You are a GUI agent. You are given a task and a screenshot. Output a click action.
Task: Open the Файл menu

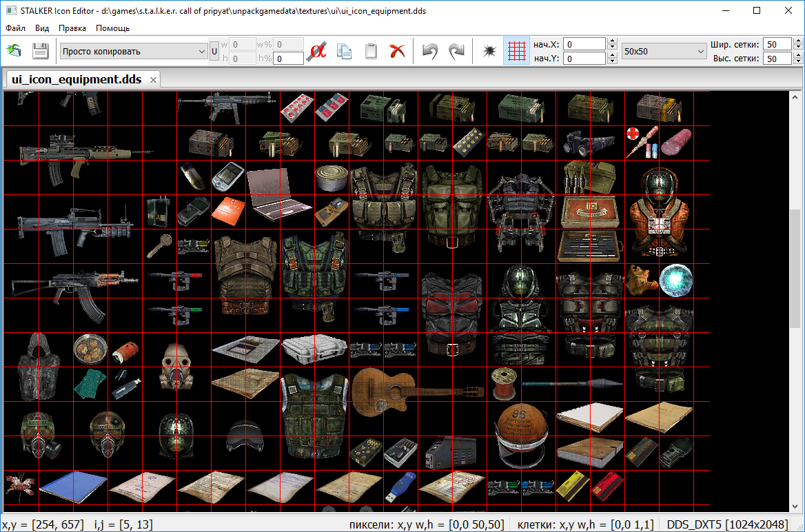pos(16,28)
